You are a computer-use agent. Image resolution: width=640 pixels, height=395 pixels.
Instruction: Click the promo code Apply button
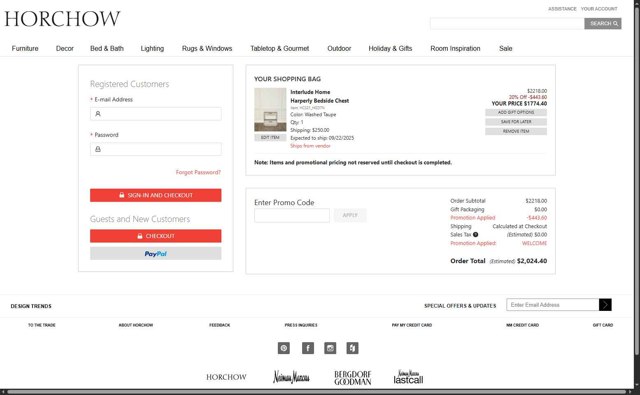(350, 215)
